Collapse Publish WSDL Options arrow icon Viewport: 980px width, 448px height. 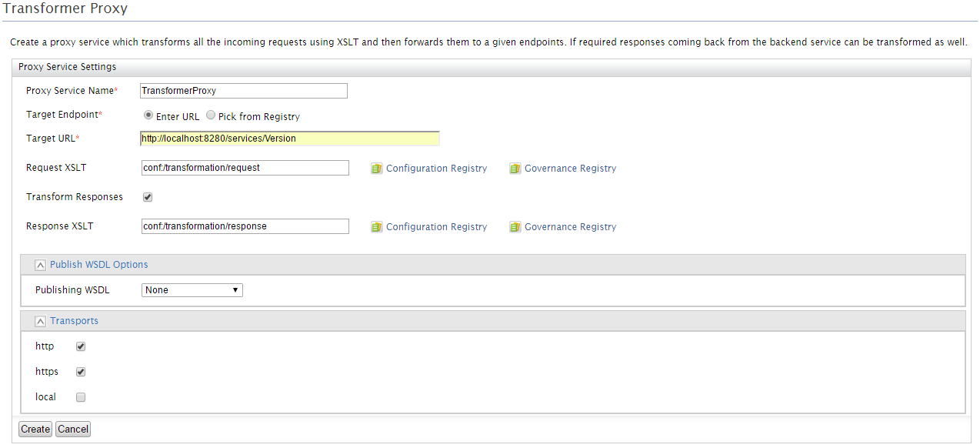point(41,265)
